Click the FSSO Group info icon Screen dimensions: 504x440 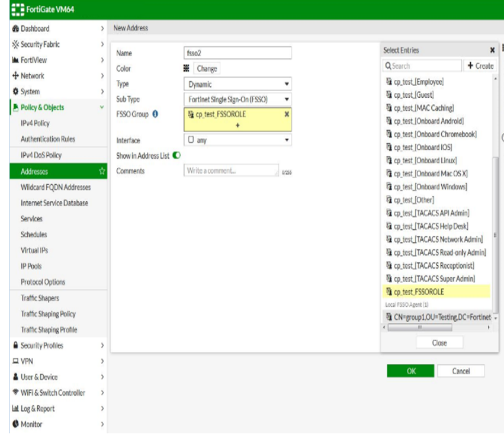coord(155,114)
